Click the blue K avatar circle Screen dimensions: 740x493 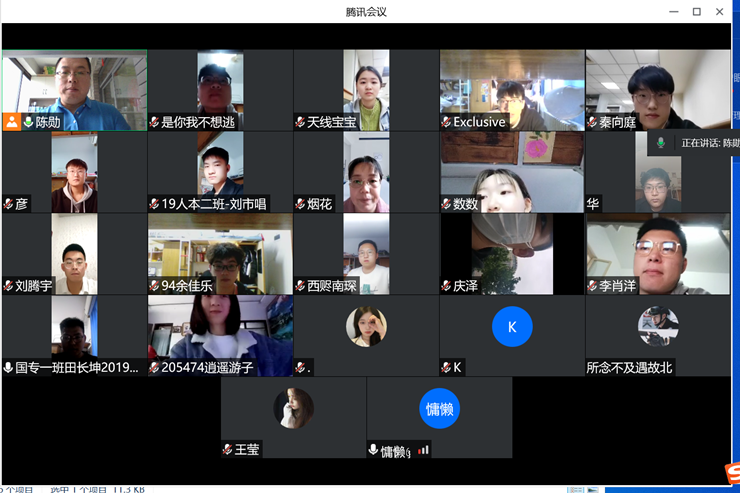pyautogui.click(x=512, y=326)
